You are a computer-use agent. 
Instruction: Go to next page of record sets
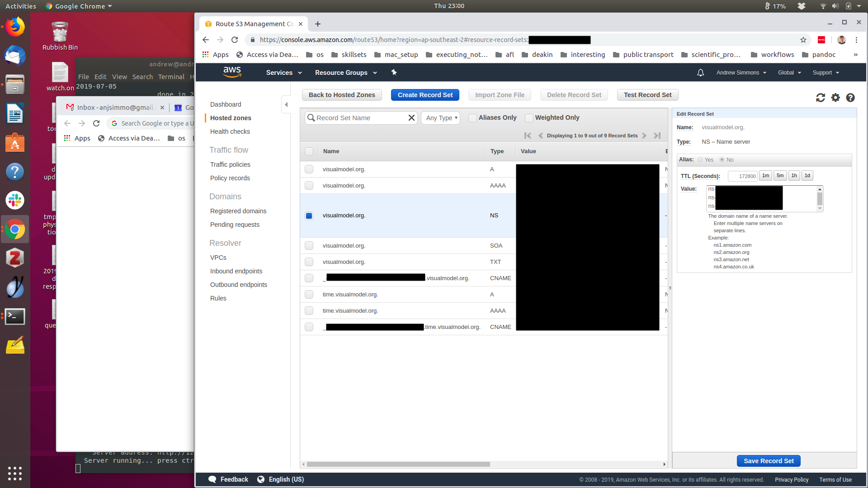click(644, 136)
